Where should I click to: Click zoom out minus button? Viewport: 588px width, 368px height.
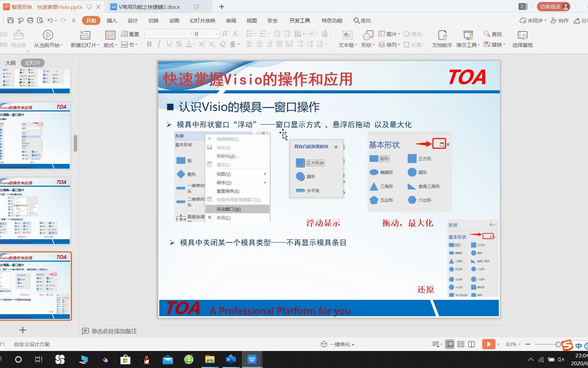pyautogui.click(x=528, y=344)
